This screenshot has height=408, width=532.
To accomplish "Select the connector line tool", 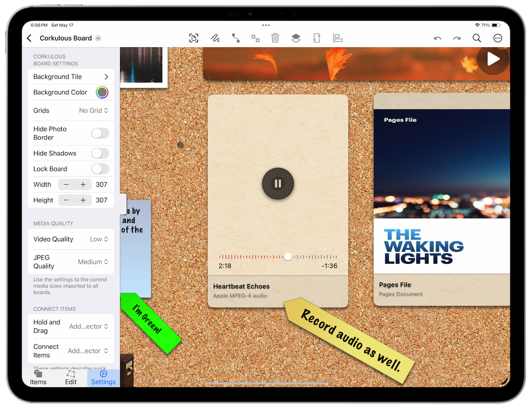I will pos(236,38).
